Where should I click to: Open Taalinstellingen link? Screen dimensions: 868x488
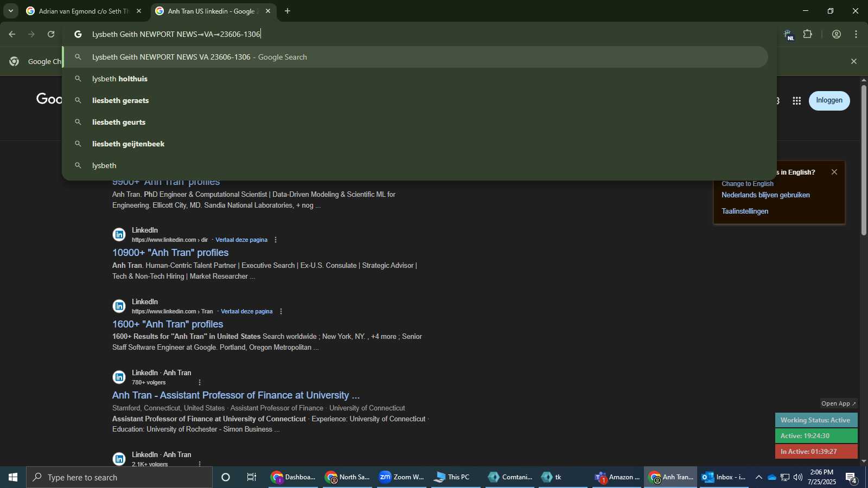(x=745, y=211)
